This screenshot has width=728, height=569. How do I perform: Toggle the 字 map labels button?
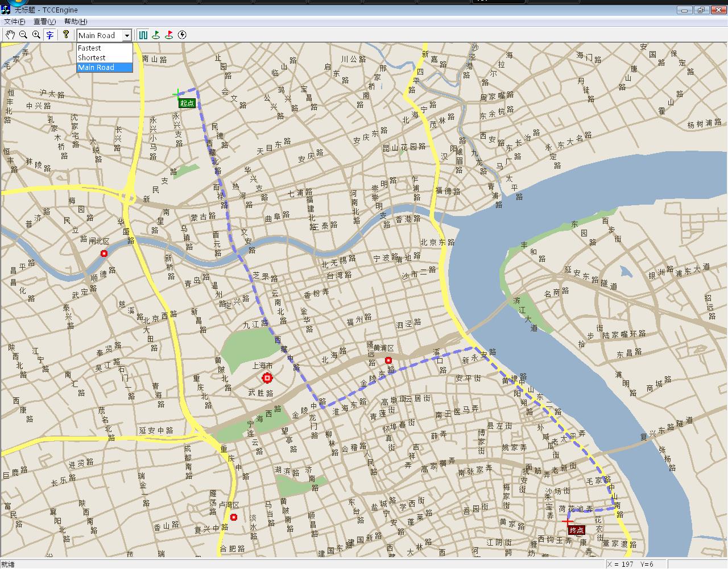50,35
